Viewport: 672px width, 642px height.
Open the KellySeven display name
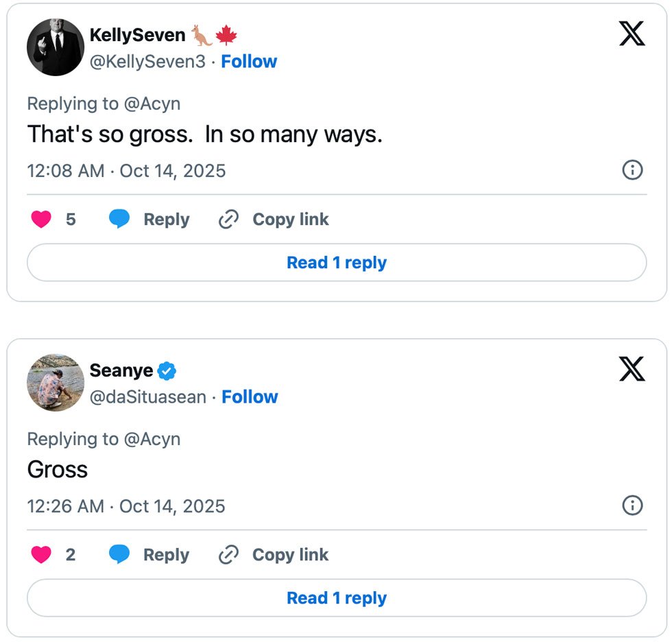point(138,35)
